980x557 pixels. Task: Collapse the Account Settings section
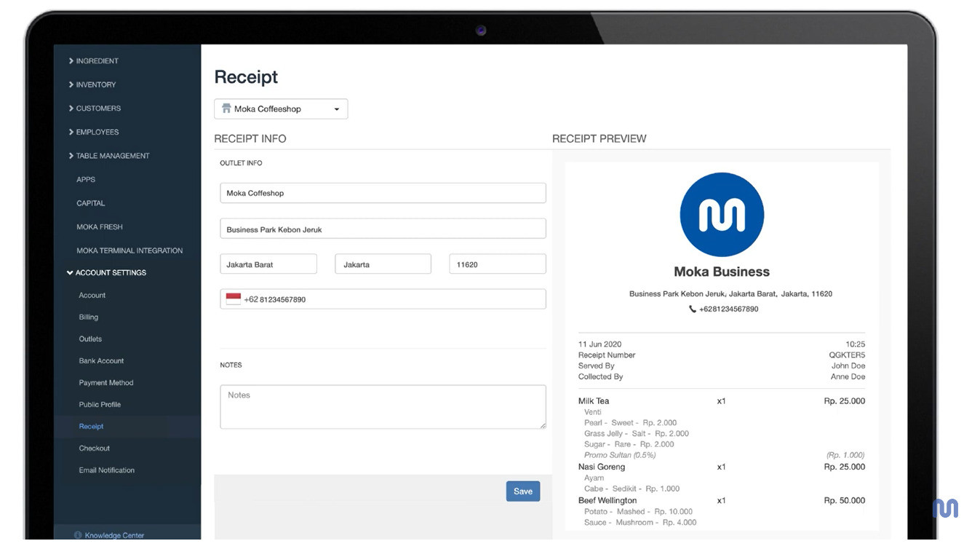click(110, 272)
